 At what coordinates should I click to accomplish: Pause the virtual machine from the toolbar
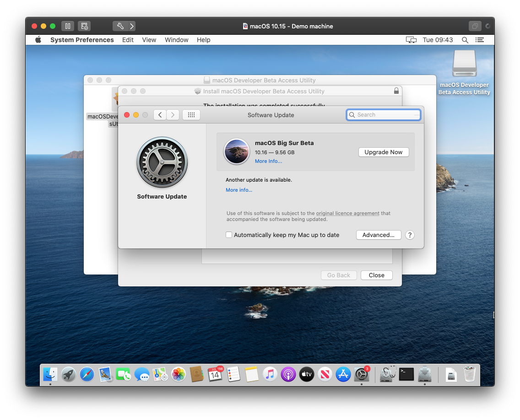point(68,26)
